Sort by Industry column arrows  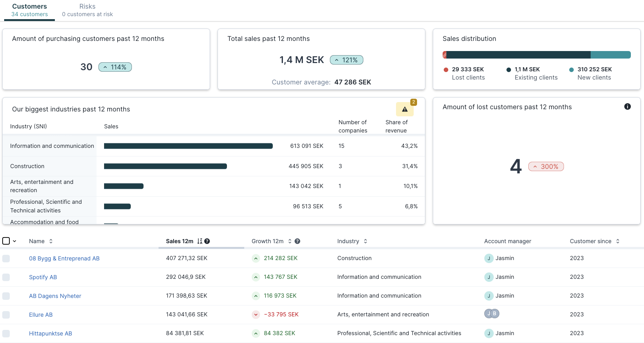(365, 241)
